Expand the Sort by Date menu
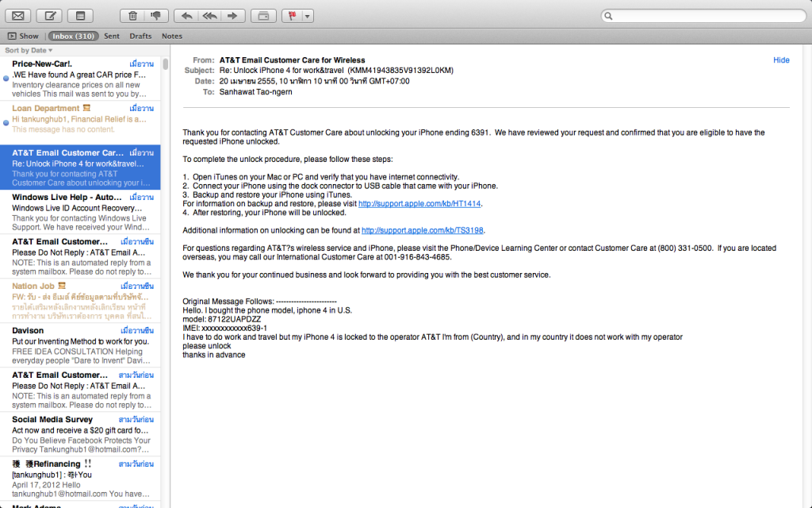 tap(29, 50)
